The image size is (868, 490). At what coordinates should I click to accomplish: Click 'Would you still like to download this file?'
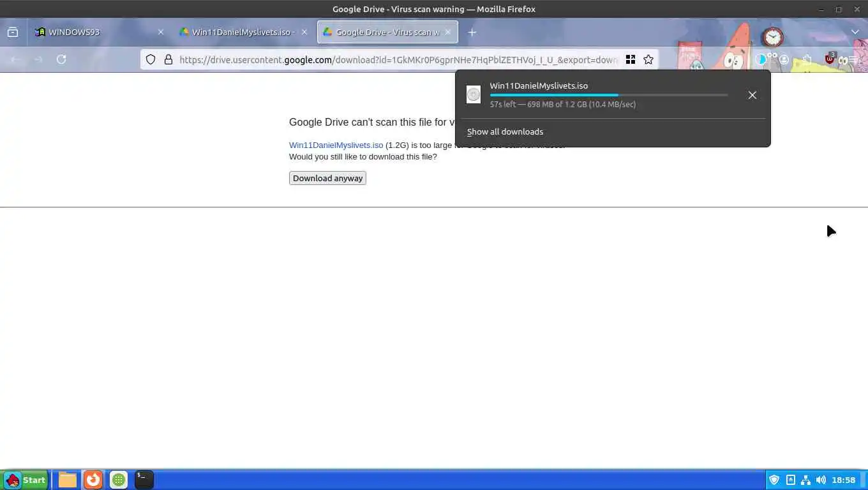point(363,156)
